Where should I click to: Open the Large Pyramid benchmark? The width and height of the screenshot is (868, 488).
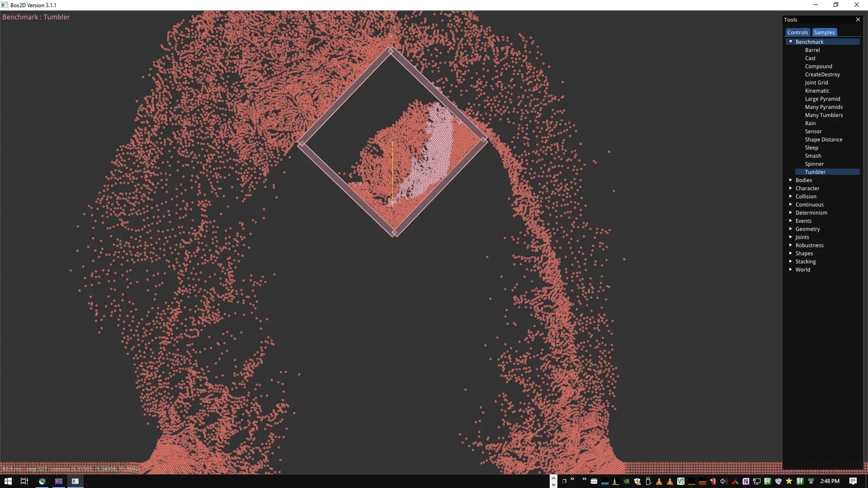coord(822,99)
